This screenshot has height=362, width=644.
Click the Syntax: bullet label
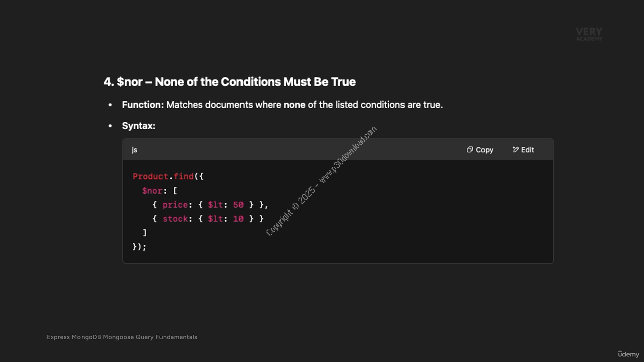139,126
